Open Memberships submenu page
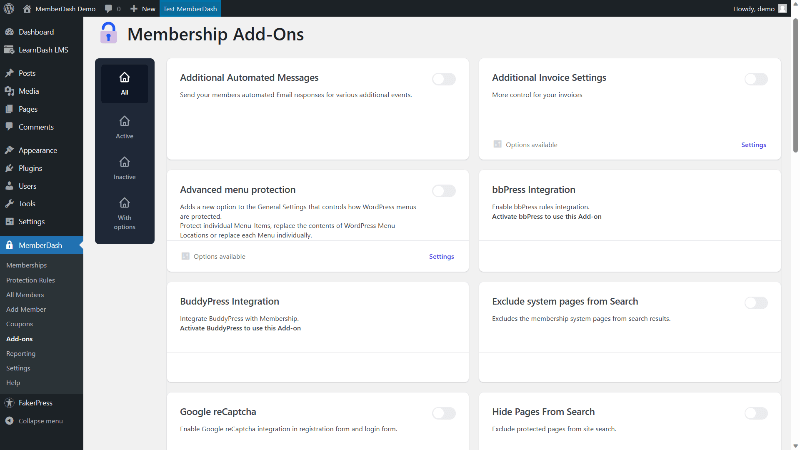The height and width of the screenshot is (450, 800). pyautogui.click(x=27, y=265)
